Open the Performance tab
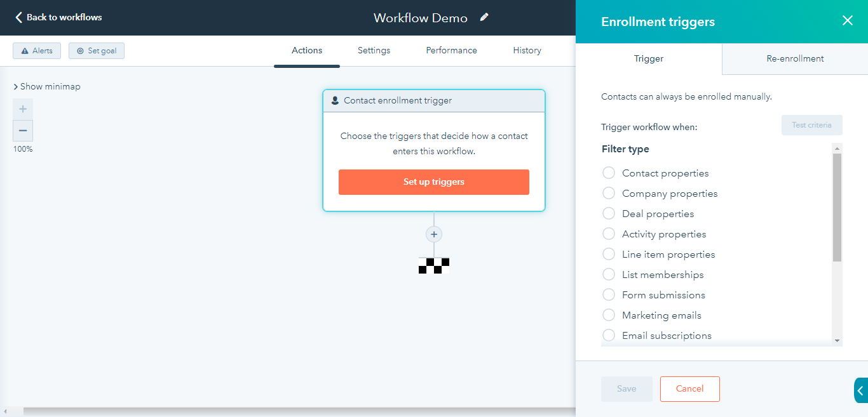868x417 pixels. [451, 50]
